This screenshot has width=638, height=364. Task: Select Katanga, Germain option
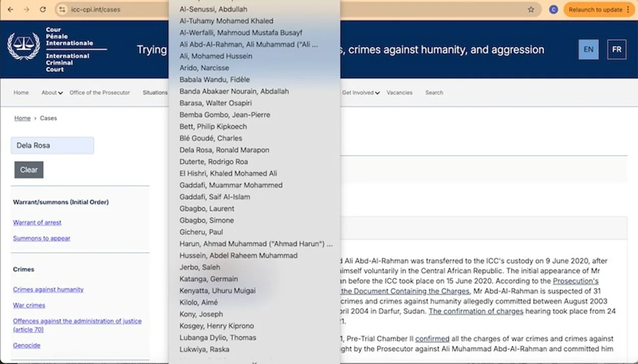coord(254,279)
